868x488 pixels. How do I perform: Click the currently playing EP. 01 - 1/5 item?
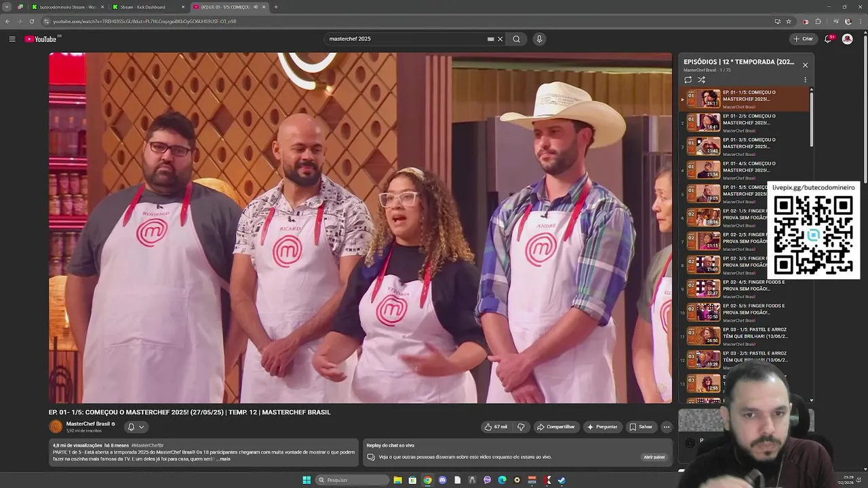pyautogui.click(x=744, y=99)
